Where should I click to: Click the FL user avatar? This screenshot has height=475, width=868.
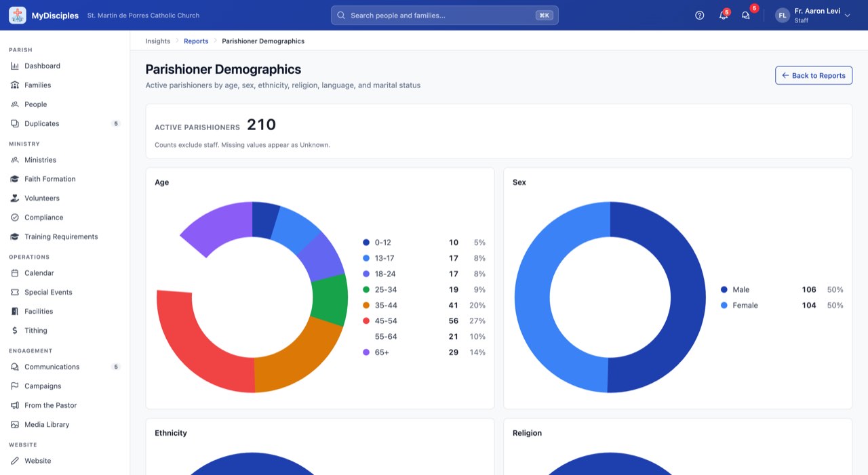[783, 15]
